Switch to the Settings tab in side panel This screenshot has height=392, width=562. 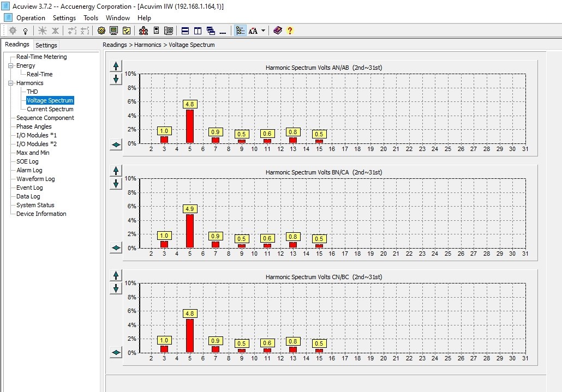pyautogui.click(x=46, y=45)
